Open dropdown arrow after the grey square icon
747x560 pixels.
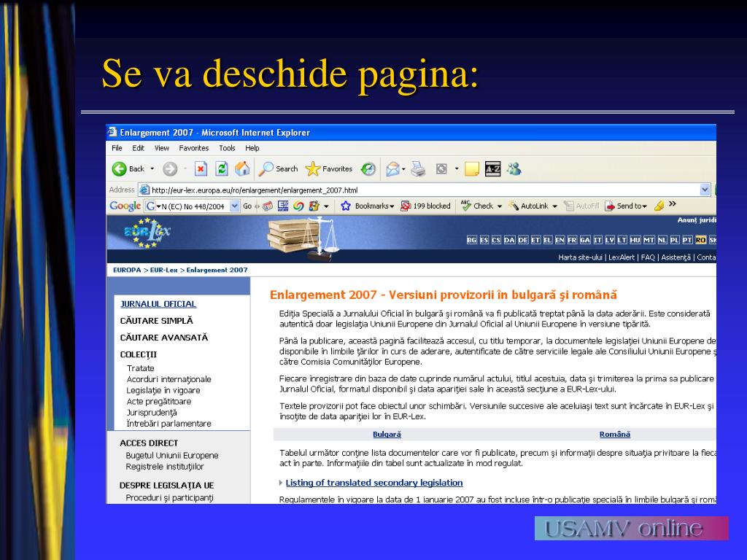pos(457,168)
